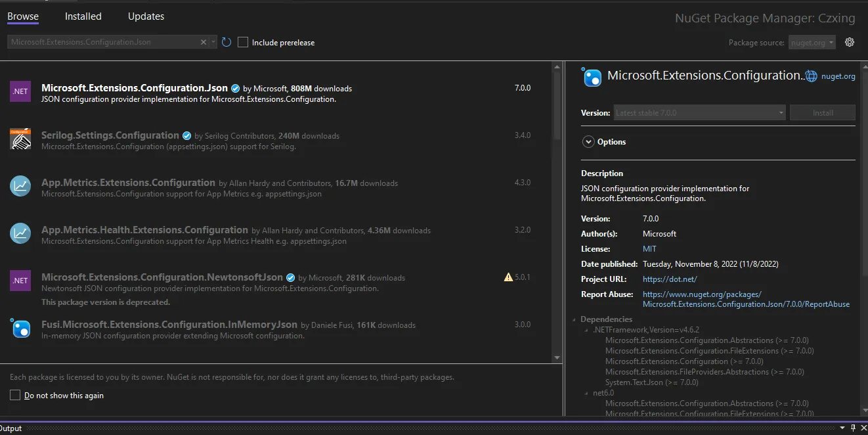Collapse the Dependencies tree node

(x=575, y=319)
